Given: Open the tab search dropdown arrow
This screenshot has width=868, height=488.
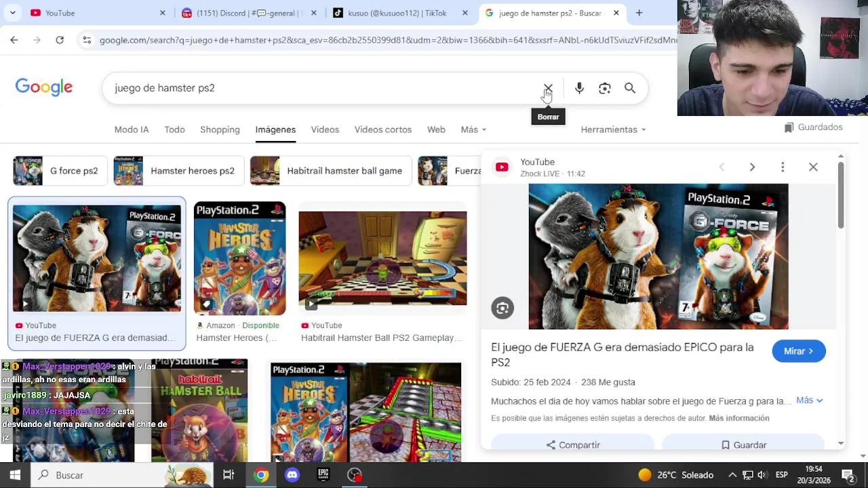Looking at the screenshot, I should 13,13.
